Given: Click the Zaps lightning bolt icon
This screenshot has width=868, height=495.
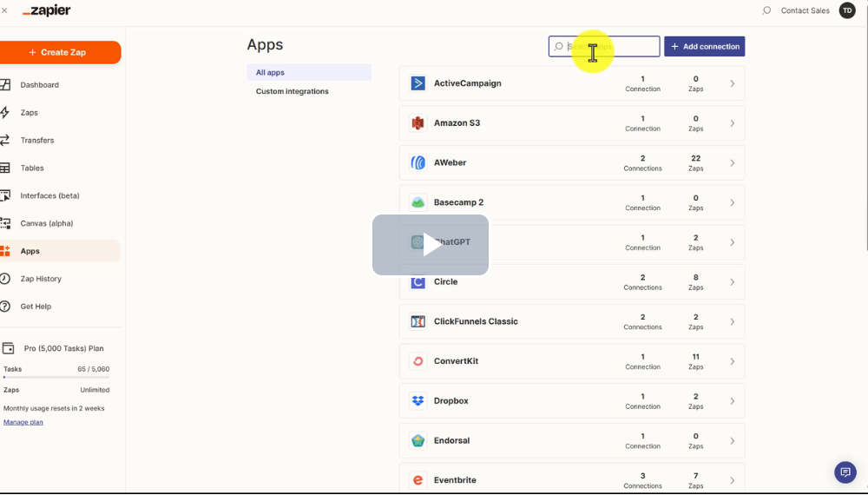Looking at the screenshot, I should click(5, 112).
